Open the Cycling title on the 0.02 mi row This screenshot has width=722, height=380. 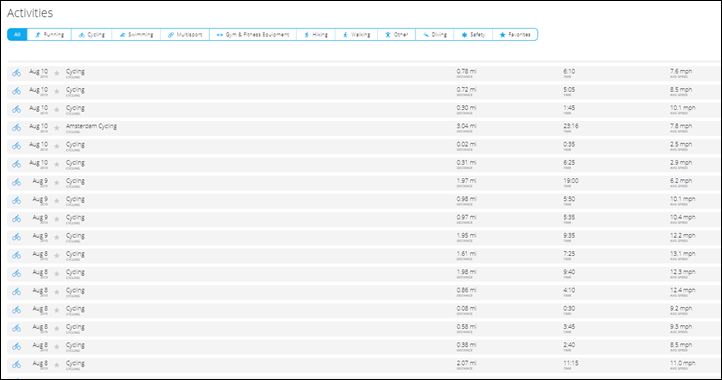75,145
